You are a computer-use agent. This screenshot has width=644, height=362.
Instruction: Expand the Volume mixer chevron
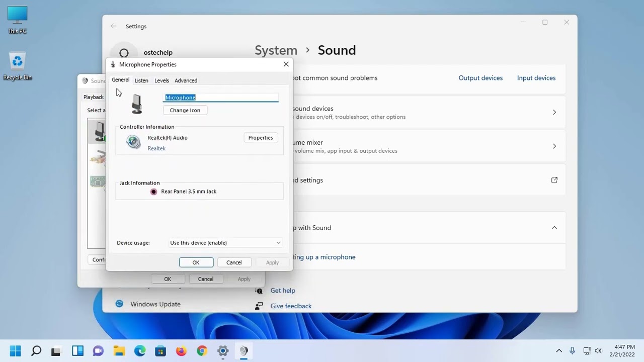click(554, 146)
